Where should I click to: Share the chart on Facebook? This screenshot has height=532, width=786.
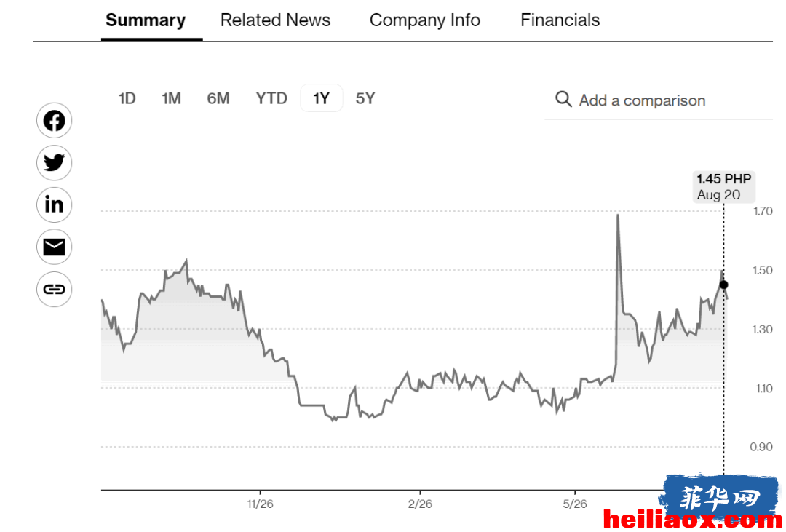pos(54,121)
